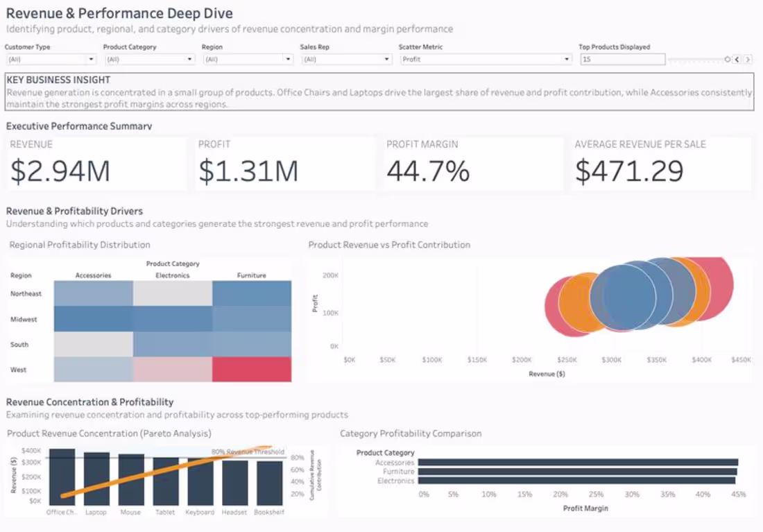Select the South Electronics heatmap cell
The width and height of the screenshot is (763, 532).
point(173,344)
